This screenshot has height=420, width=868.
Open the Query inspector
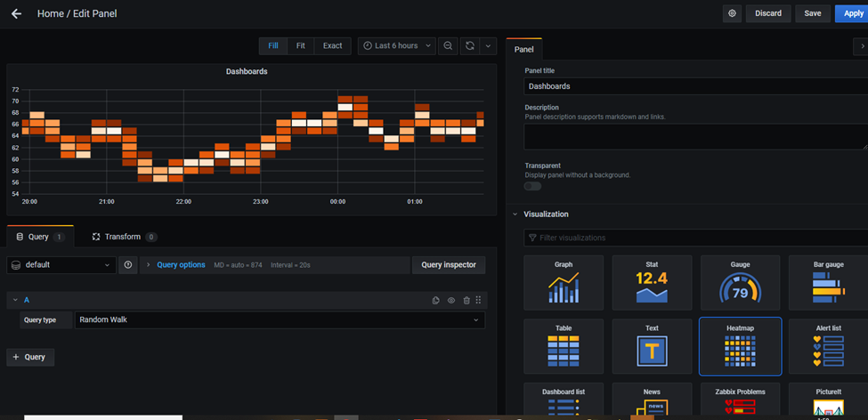tap(449, 265)
